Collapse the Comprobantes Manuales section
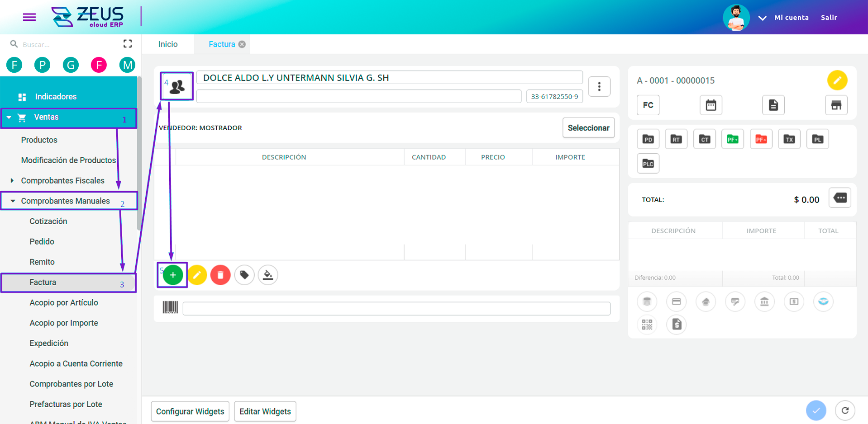Screen dimensions: 868x424 click(x=66, y=201)
